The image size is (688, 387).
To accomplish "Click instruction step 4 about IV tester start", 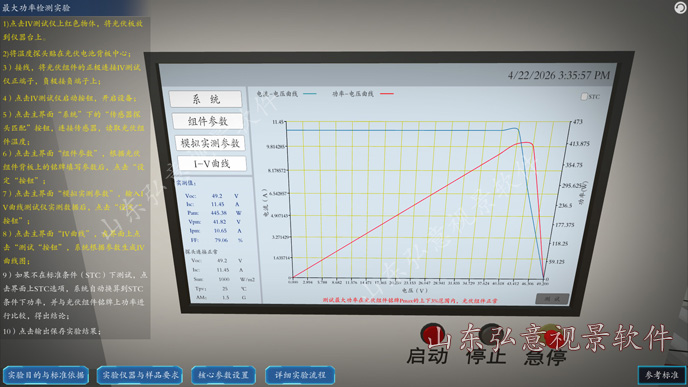I will coord(69,98).
